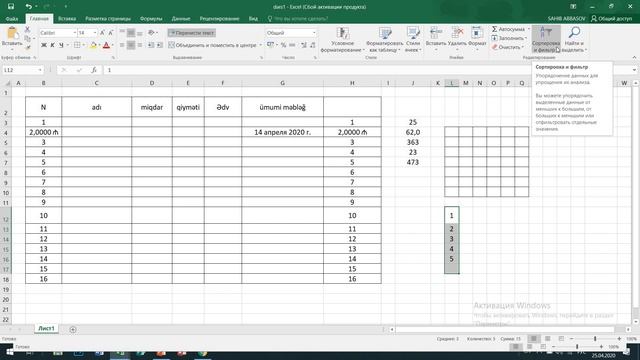Click the fx insert function icon
640x360 pixels.
(x=94, y=70)
